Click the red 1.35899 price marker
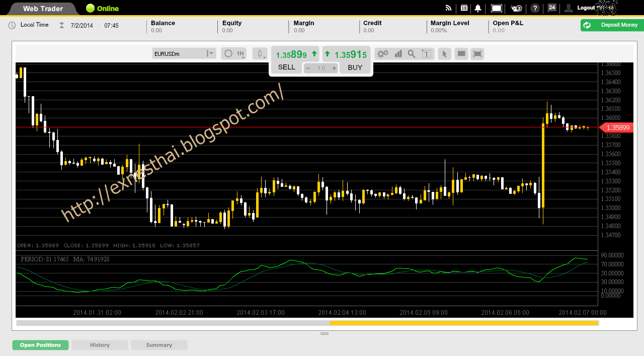Image resolution: width=644 pixels, height=356 pixels. pos(617,128)
